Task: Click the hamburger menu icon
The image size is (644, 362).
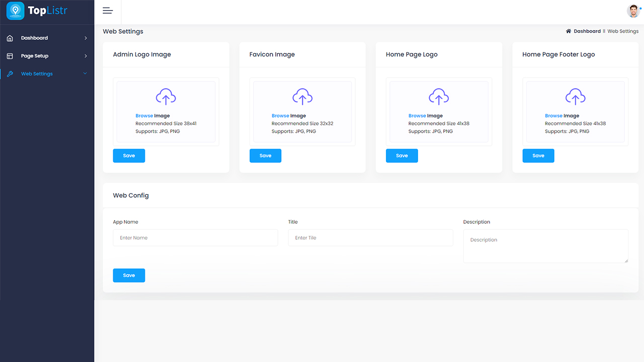Action: pos(108,10)
